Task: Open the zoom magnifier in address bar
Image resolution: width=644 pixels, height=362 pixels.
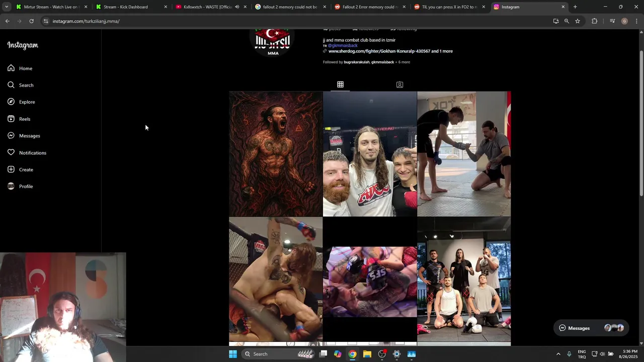Action: click(x=567, y=21)
